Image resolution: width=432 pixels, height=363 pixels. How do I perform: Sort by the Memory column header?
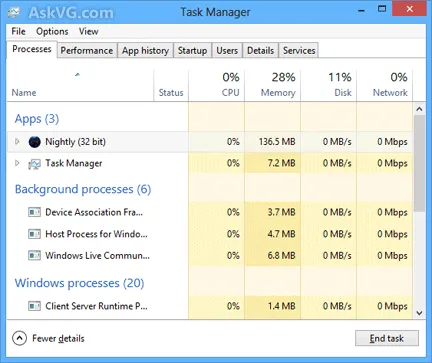tap(273, 85)
